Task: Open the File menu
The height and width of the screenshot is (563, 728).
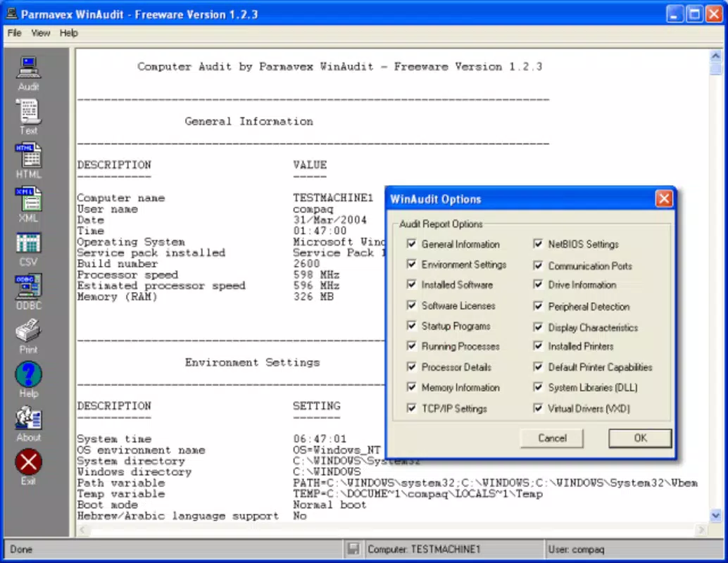Action: [x=14, y=33]
